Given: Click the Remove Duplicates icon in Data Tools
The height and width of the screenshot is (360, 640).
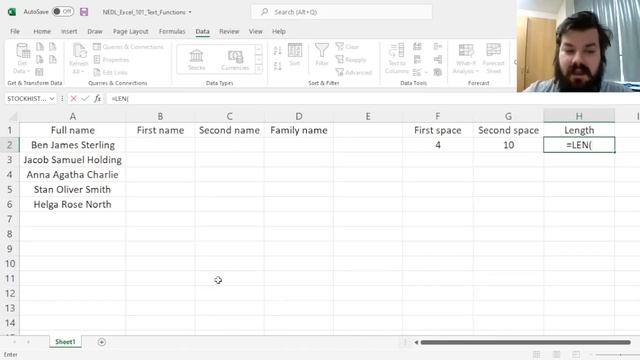Looking at the screenshot, I should point(417,60).
